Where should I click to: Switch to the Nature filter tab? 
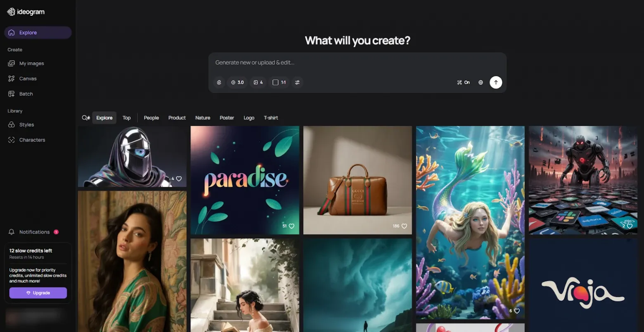pos(203,118)
